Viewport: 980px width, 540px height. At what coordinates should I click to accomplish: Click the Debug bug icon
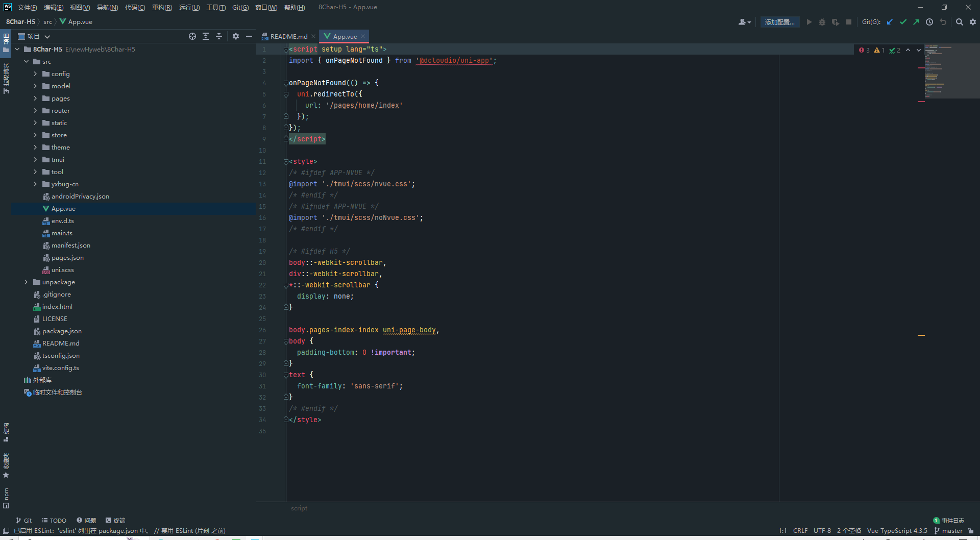click(822, 22)
